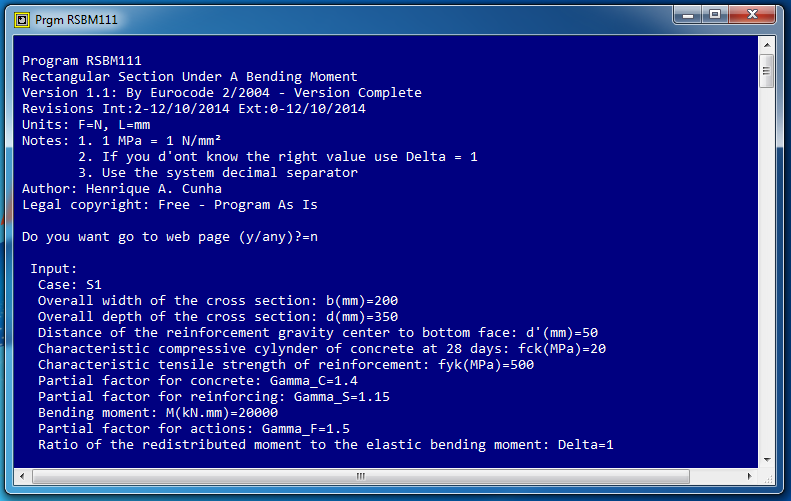Open the RSBM111 program icon system menu

click(22, 20)
